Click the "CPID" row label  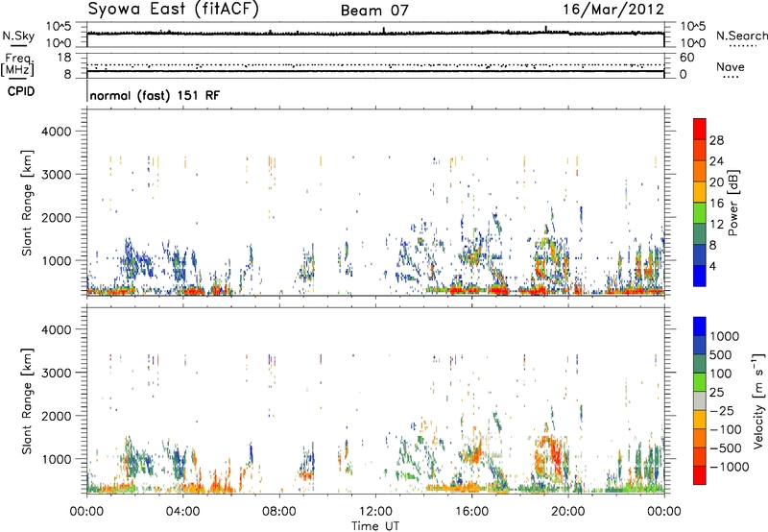tap(21, 91)
